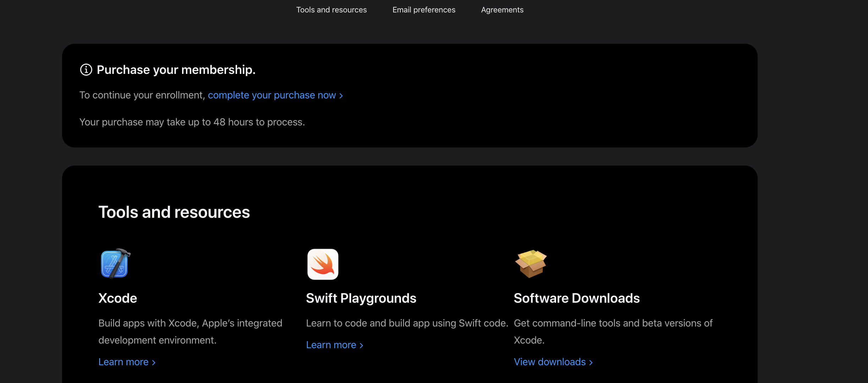
Task: Open the View downloads link
Action: (x=550, y=362)
